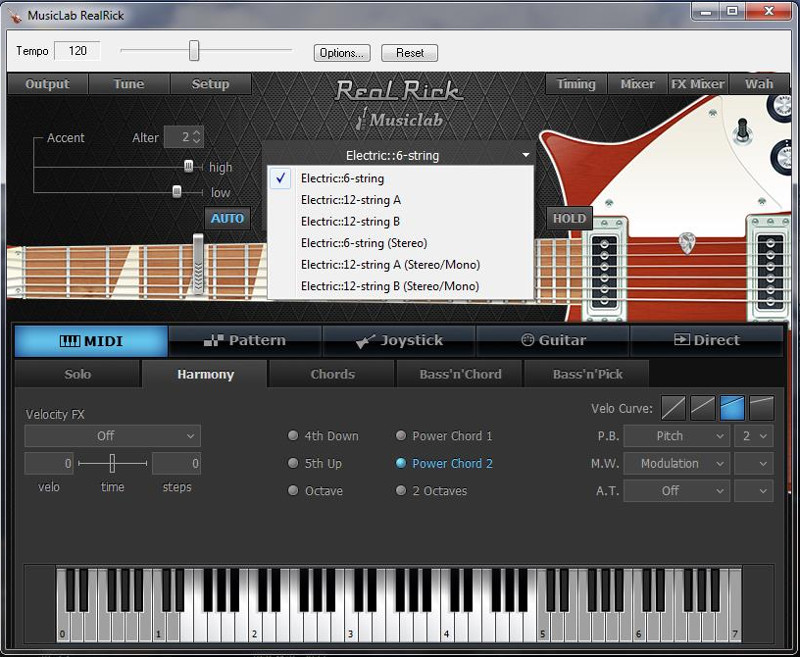Open the Velocity FX Off dropdown
This screenshot has width=800, height=657.
pos(113,436)
